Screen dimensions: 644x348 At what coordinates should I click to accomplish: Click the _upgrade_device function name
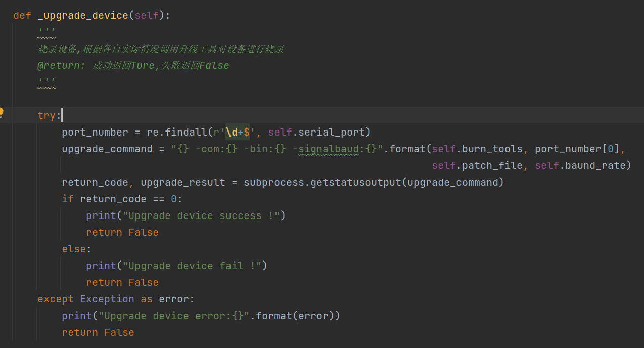tap(83, 15)
